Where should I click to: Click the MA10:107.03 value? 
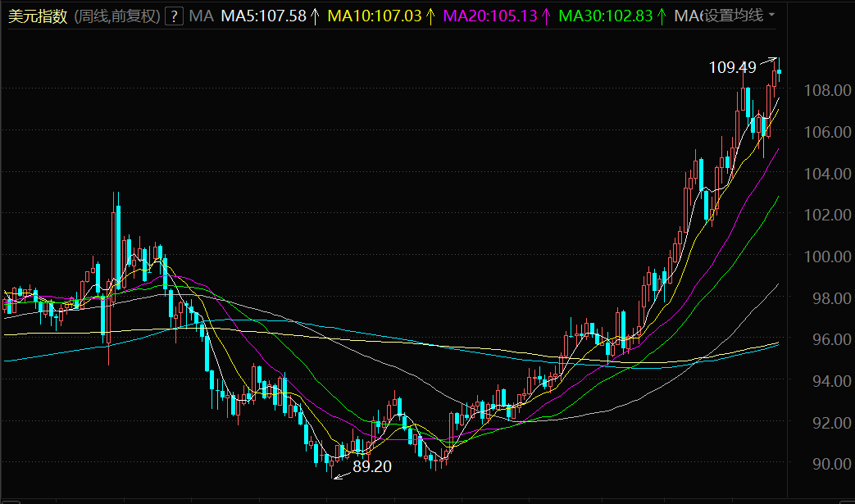pos(375,16)
